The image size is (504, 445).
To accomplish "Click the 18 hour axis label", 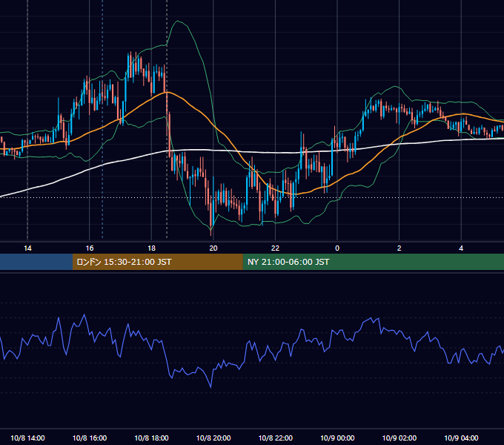I will point(151,248).
